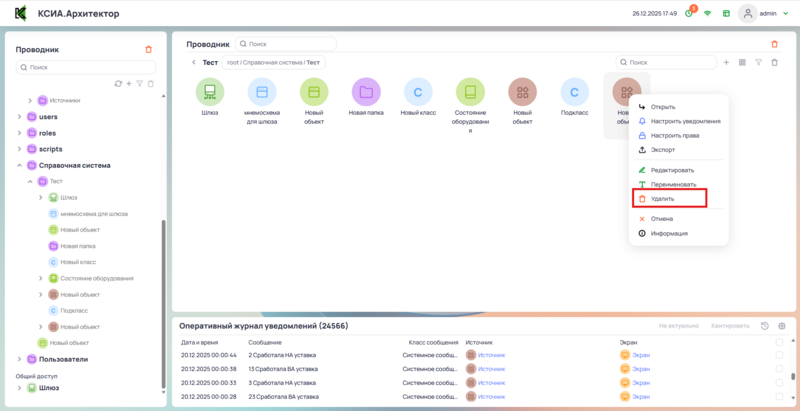
Task: Check the first notification row checkbox
Action: pyautogui.click(x=779, y=355)
